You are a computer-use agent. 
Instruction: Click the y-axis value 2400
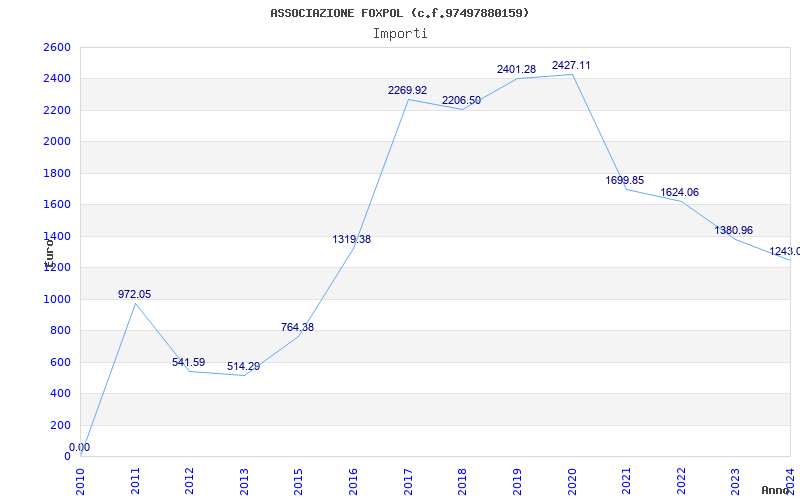pyautogui.click(x=57, y=79)
